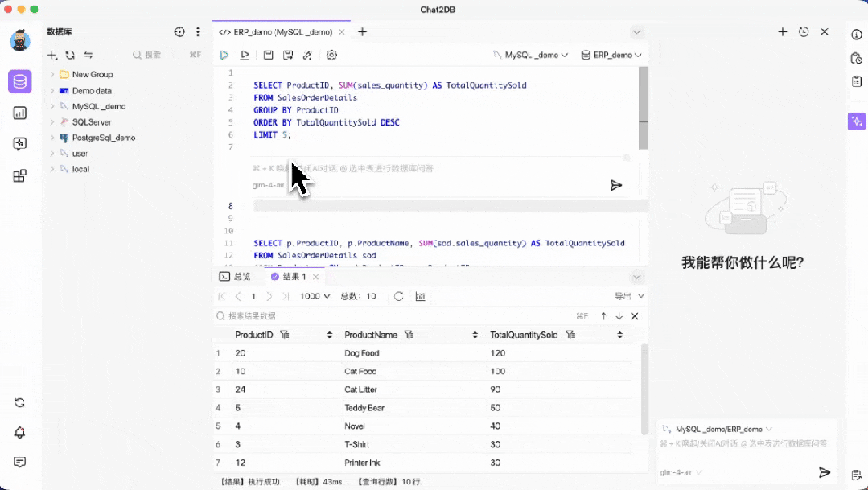This screenshot has height=490, width=868.
Task: Send the message in right AI chat panel
Action: click(x=824, y=472)
